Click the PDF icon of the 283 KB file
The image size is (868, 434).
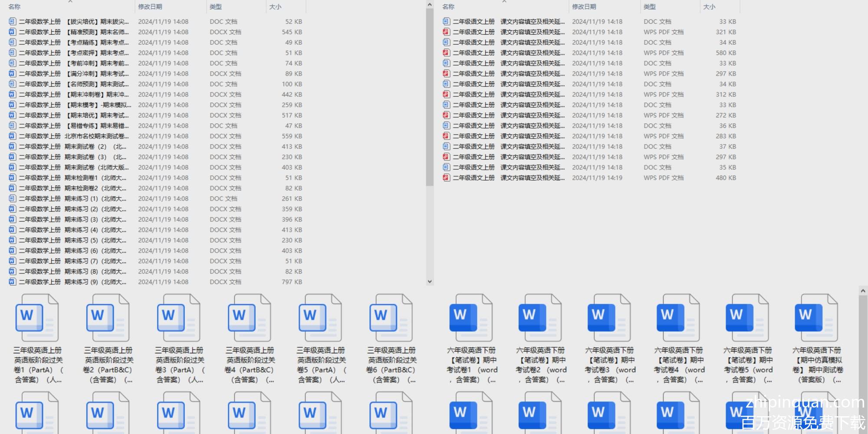coord(446,136)
